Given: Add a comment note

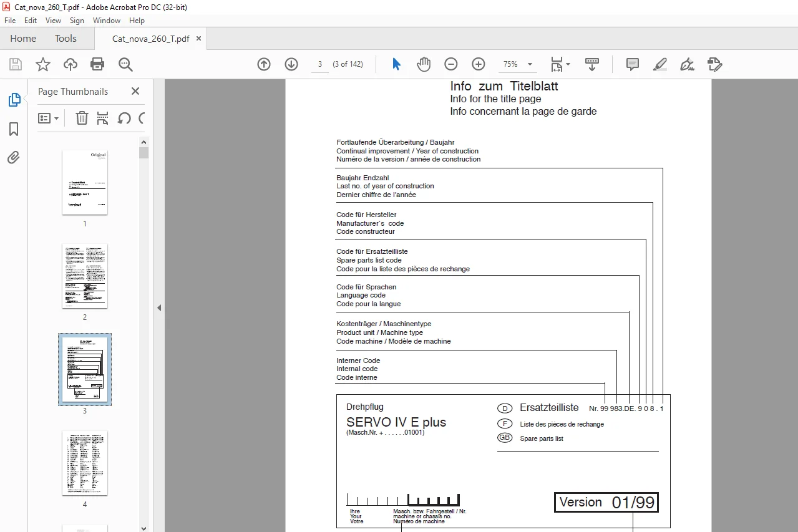Looking at the screenshot, I should click(633, 64).
